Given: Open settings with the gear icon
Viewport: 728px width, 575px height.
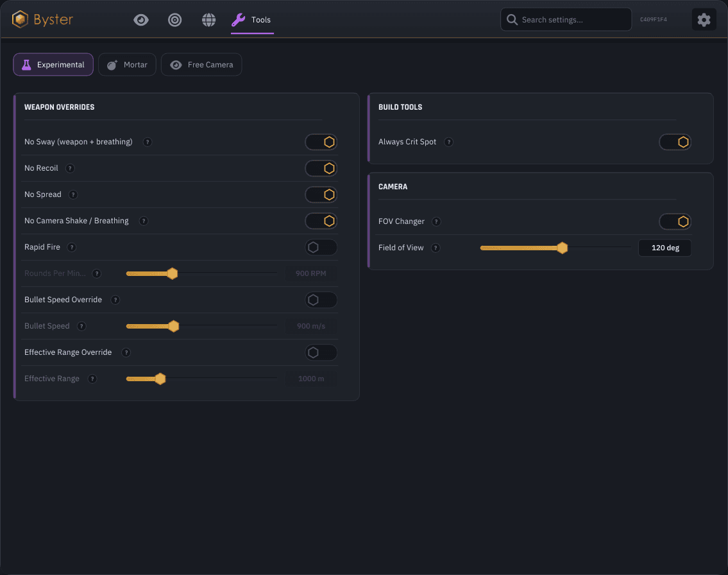Looking at the screenshot, I should pos(704,19).
